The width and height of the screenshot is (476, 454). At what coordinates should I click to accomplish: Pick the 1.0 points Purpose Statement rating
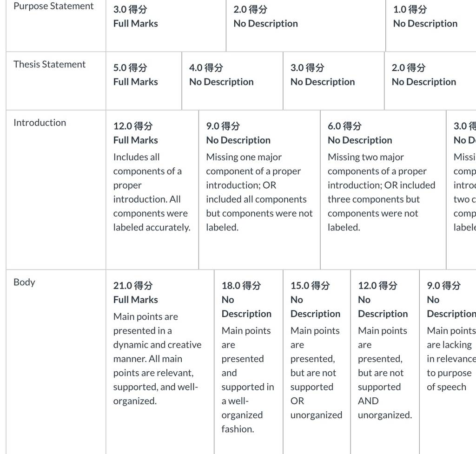tap(431, 26)
